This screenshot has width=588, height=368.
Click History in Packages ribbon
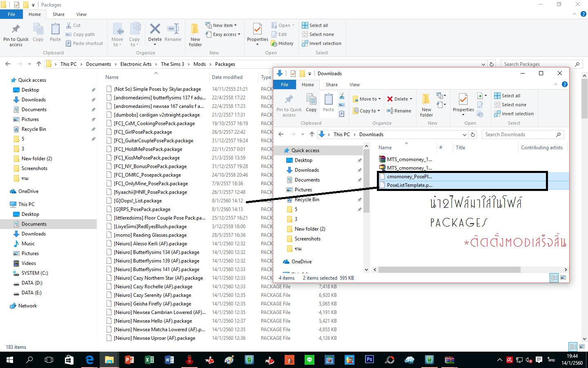click(x=282, y=43)
